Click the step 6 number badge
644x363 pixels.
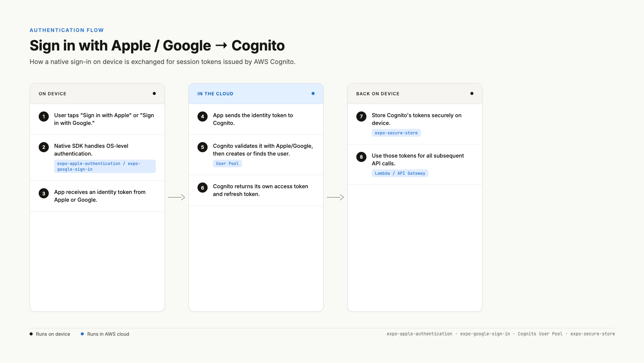(x=203, y=188)
